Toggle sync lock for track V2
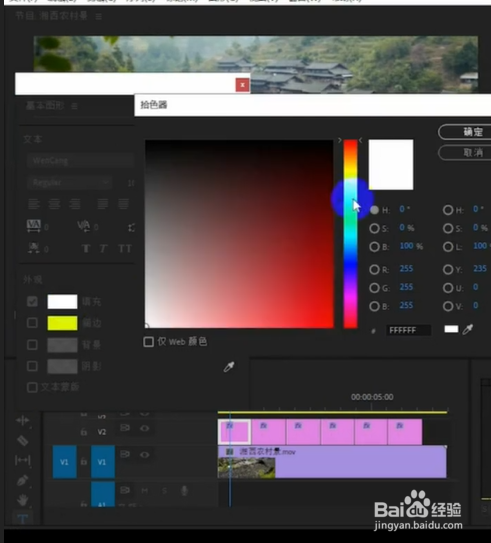 click(125, 428)
